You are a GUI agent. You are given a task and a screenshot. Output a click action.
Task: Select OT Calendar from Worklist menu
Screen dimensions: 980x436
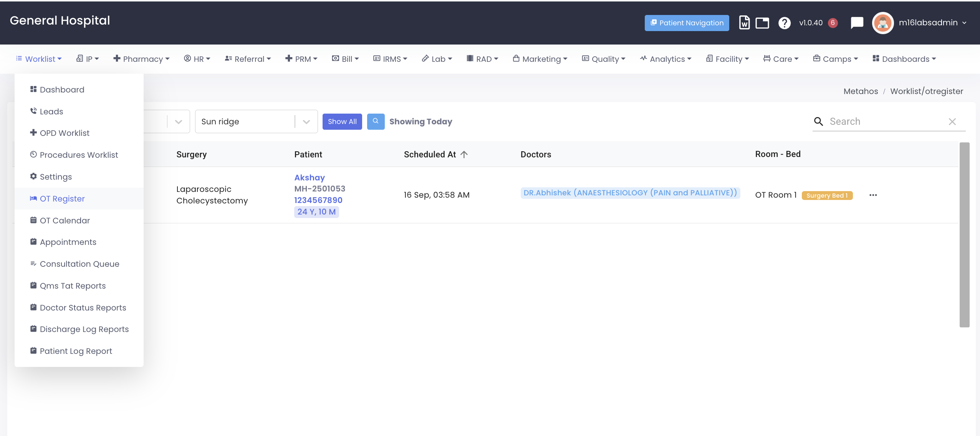[65, 220]
